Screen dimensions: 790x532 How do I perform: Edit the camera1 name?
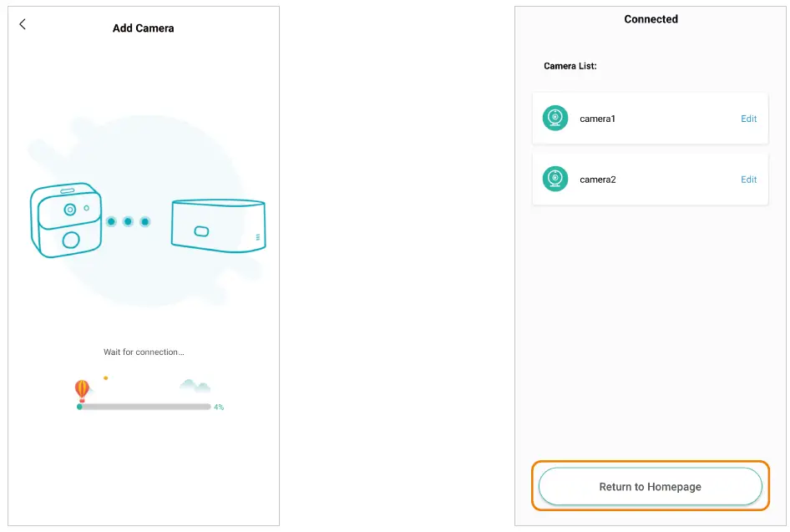pos(748,119)
